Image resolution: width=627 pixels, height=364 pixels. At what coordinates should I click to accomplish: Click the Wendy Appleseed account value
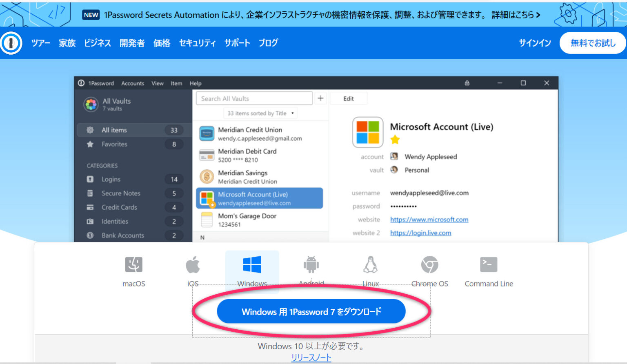(431, 157)
